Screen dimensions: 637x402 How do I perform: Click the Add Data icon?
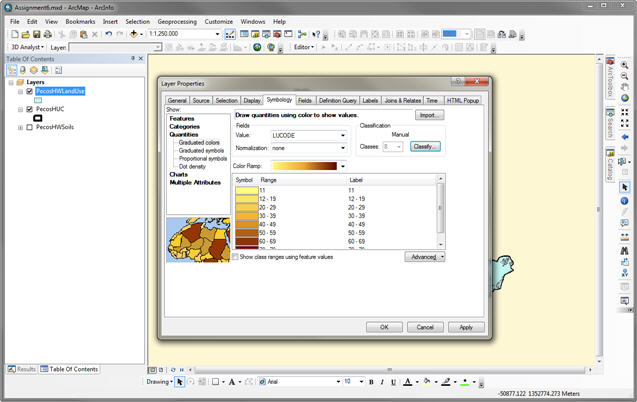(133, 35)
